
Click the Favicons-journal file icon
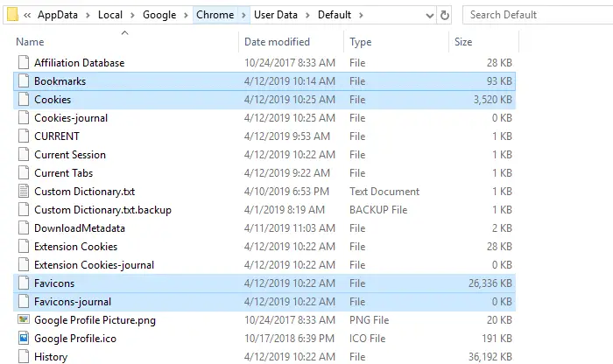(24, 301)
